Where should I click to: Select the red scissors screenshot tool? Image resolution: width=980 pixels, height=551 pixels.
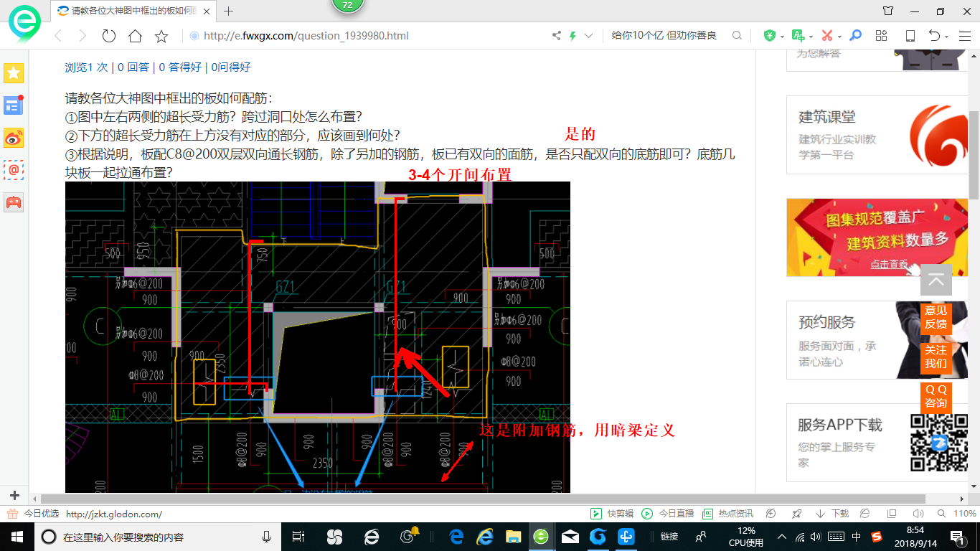tap(826, 35)
